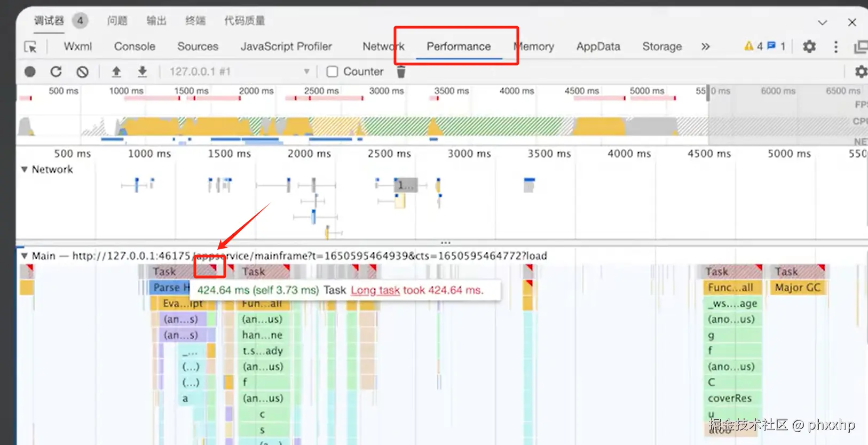Screen dimensions: 868x445
Task: Open the AppData tab
Action: tap(598, 46)
